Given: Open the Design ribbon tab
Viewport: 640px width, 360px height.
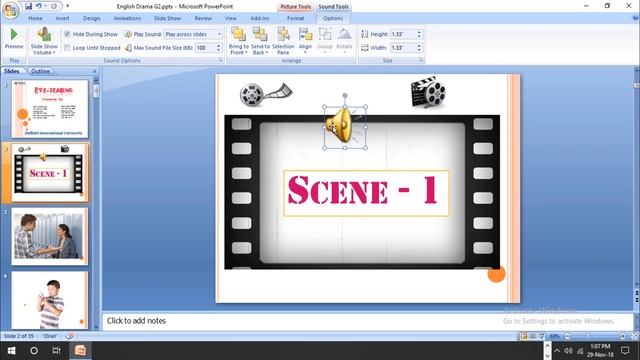Looking at the screenshot, I should (91, 18).
